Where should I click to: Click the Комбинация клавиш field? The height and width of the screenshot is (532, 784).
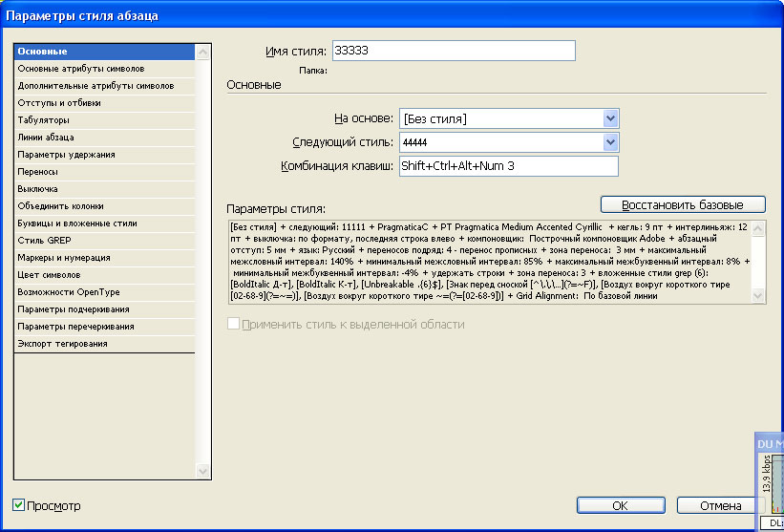tap(509, 166)
